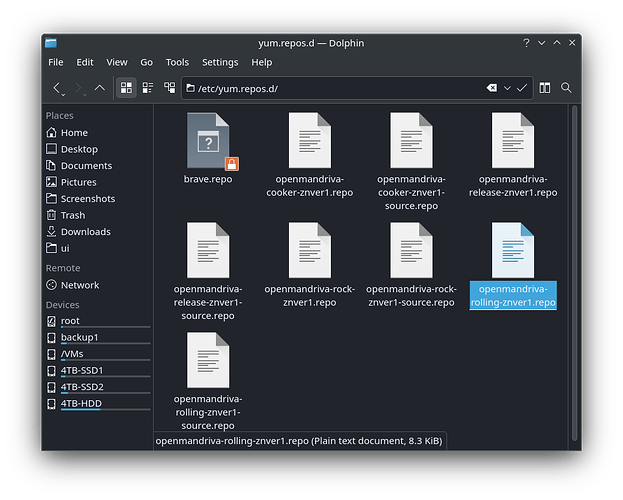Open the Help menu
Screen dimensions: 623x500
pyautogui.click(x=261, y=62)
